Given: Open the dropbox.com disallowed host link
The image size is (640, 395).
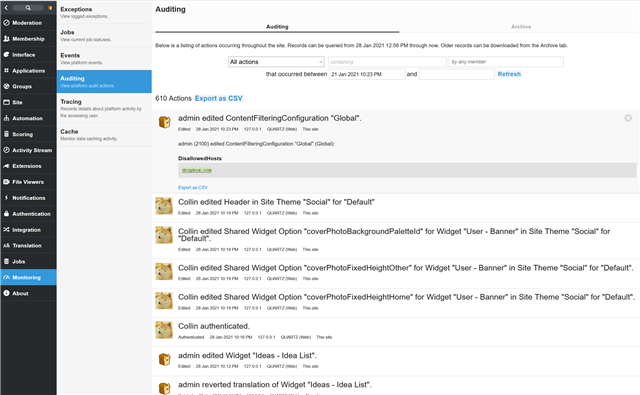Looking at the screenshot, I should tap(197, 170).
